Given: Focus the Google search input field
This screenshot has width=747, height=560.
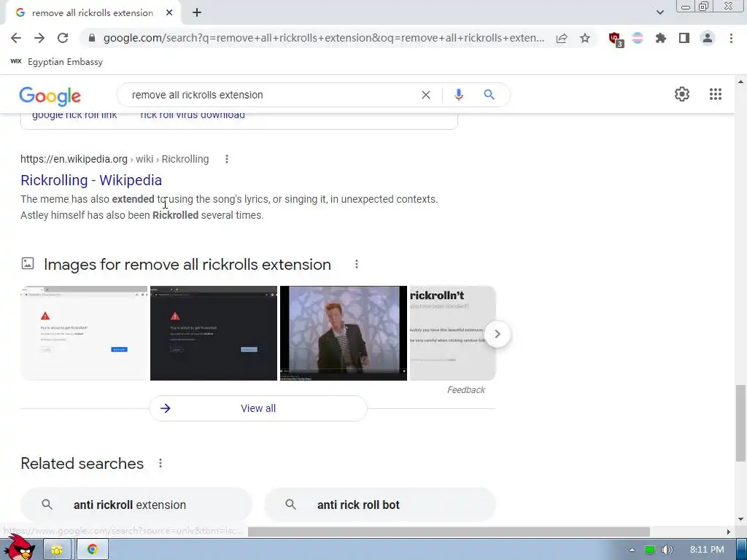Looking at the screenshot, I should tap(271, 95).
